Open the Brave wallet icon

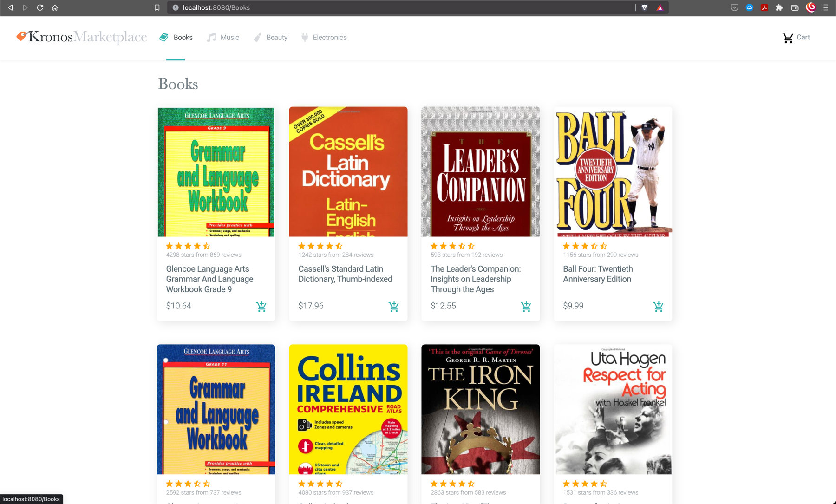pos(795,7)
